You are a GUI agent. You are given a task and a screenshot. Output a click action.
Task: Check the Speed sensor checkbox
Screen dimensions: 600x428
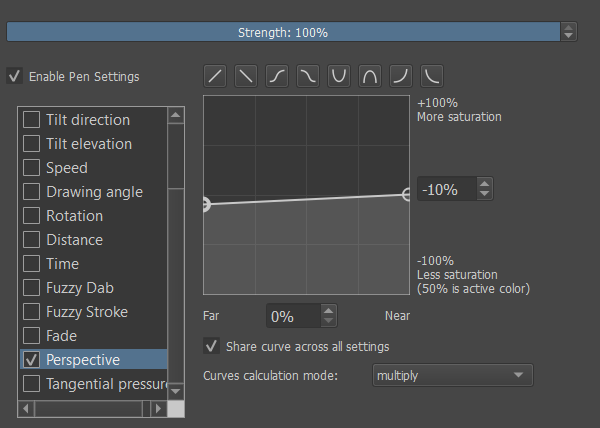[31, 168]
